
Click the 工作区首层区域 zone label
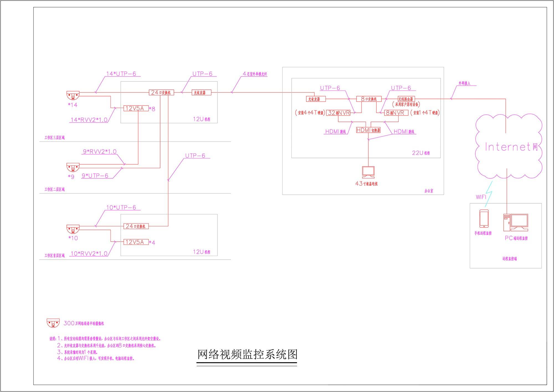[55, 256]
